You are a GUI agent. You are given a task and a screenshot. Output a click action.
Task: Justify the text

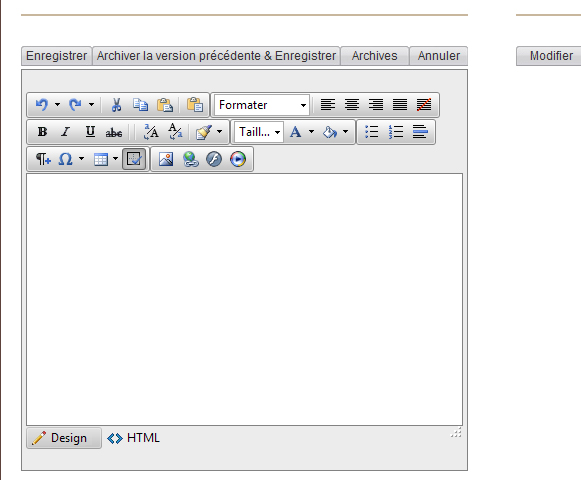coord(400,105)
